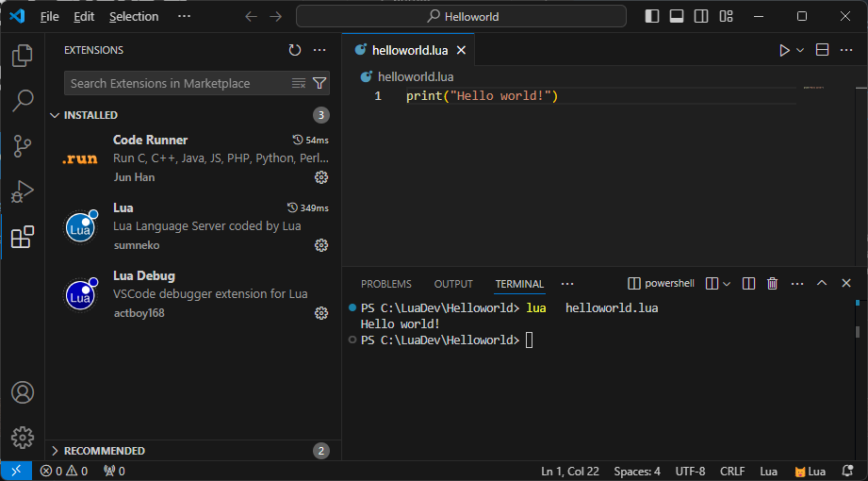Toggle the secondary side bar
The width and height of the screenshot is (868, 481).
click(701, 17)
